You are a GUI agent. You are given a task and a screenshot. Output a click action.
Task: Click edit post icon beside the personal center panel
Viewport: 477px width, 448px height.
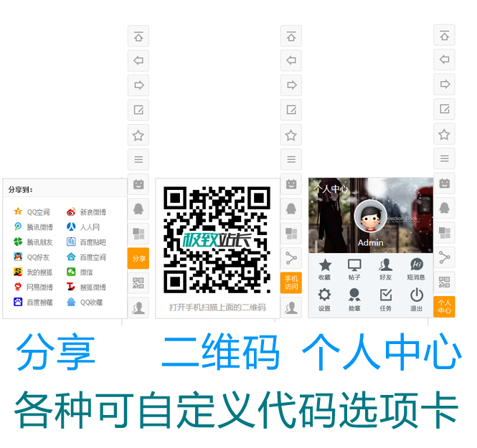[444, 109]
